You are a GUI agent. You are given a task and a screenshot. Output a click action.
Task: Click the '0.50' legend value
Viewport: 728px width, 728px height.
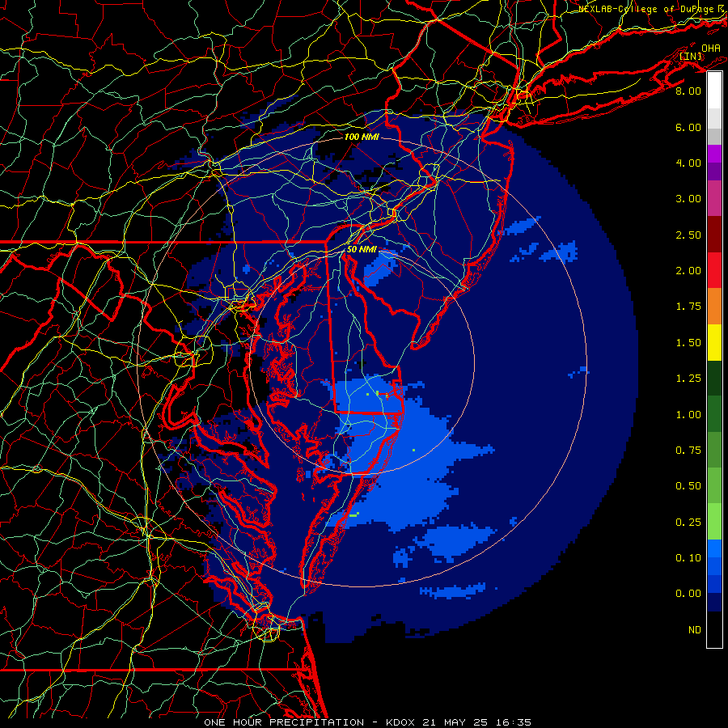pos(688,486)
